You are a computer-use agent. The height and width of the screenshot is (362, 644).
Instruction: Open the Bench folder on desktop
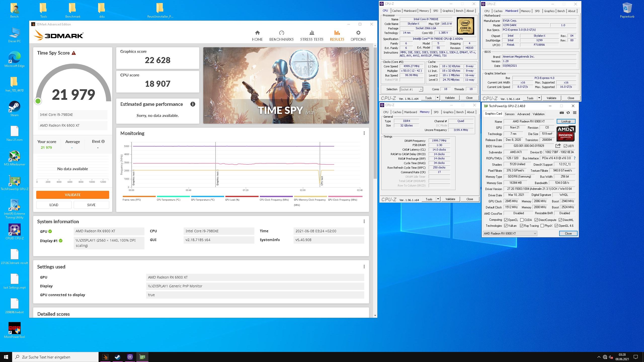click(14, 11)
